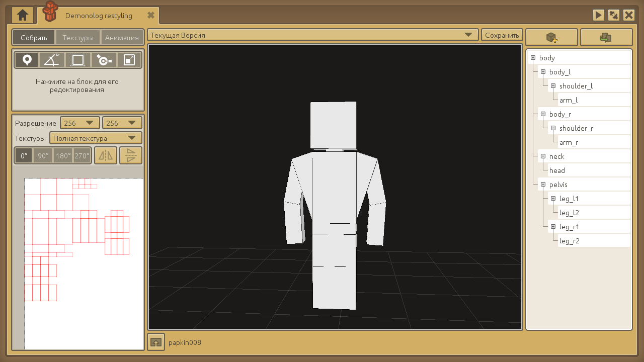The width and height of the screenshot is (644, 362).
Task: Set texture rotation to 90°
Action: point(43,156)
